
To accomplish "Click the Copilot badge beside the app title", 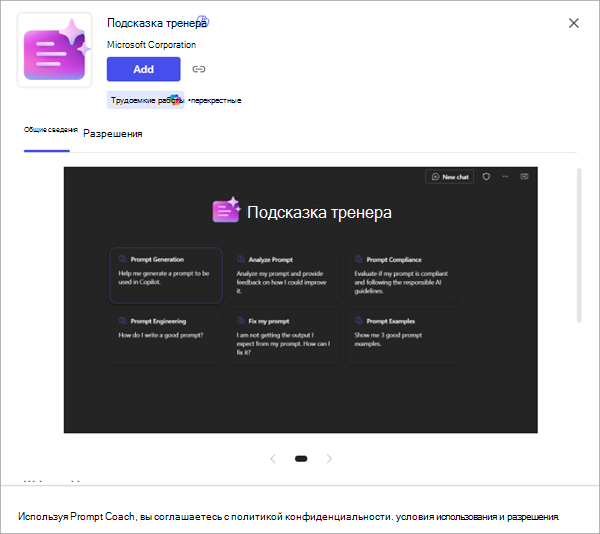I will point(203,20).
